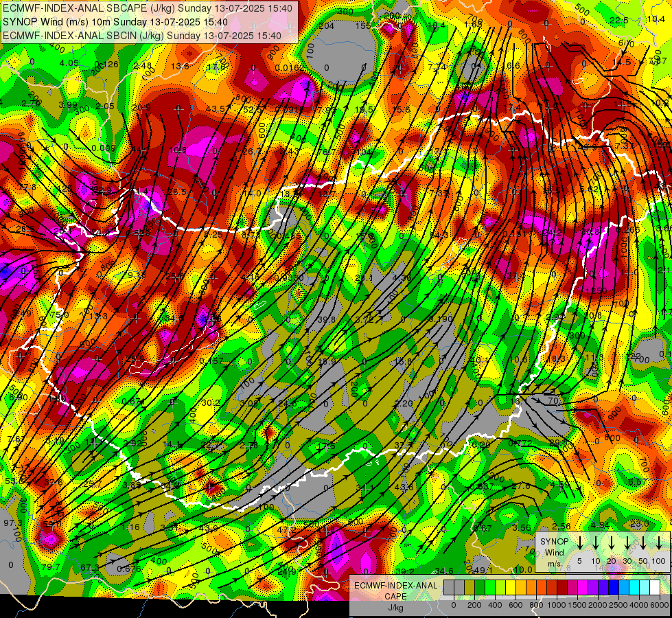Click the 10 m/s wind arrow in the SYNOP legend
The image size is (672, 618).
[595, 542]
